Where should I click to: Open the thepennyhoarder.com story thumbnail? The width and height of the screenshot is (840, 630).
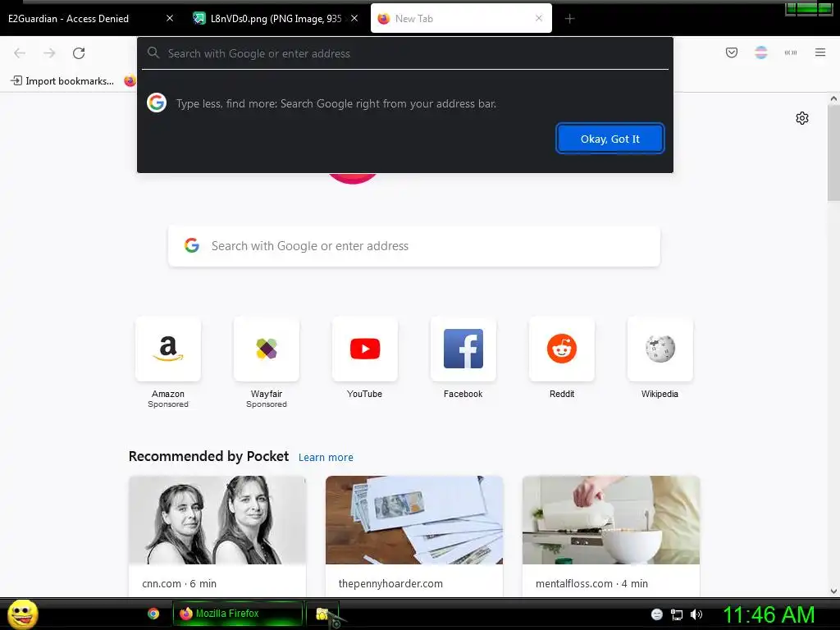414,519
